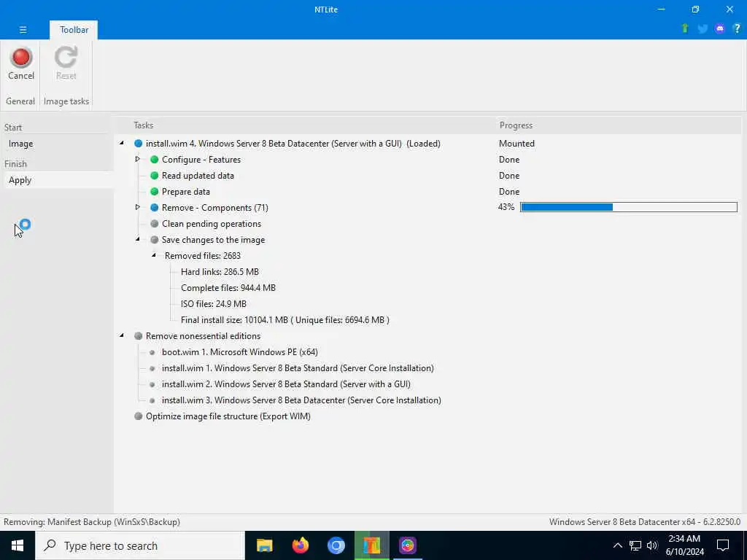The height and width of the screenshot is (560, 747).
Task: Click the small dot beside install.wim 2 entry
Action: tap(152, 384)
